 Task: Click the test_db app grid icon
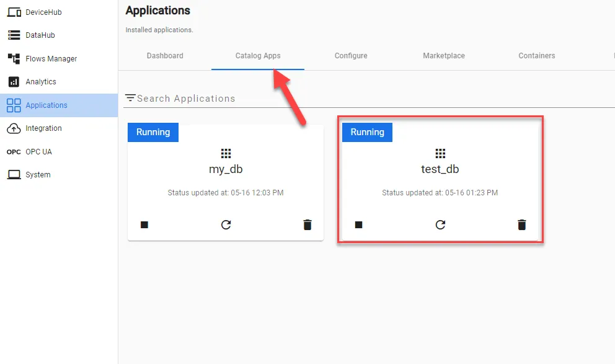[440, 153]
